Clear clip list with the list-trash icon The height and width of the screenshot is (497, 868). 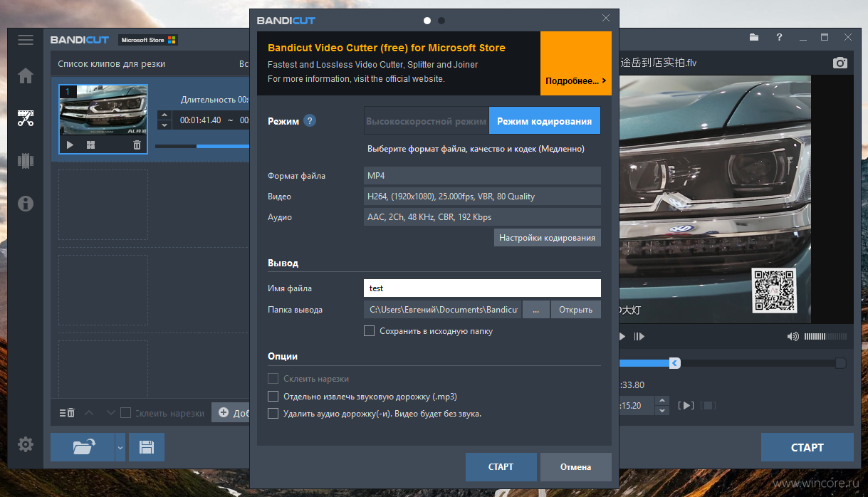(67, 413)
